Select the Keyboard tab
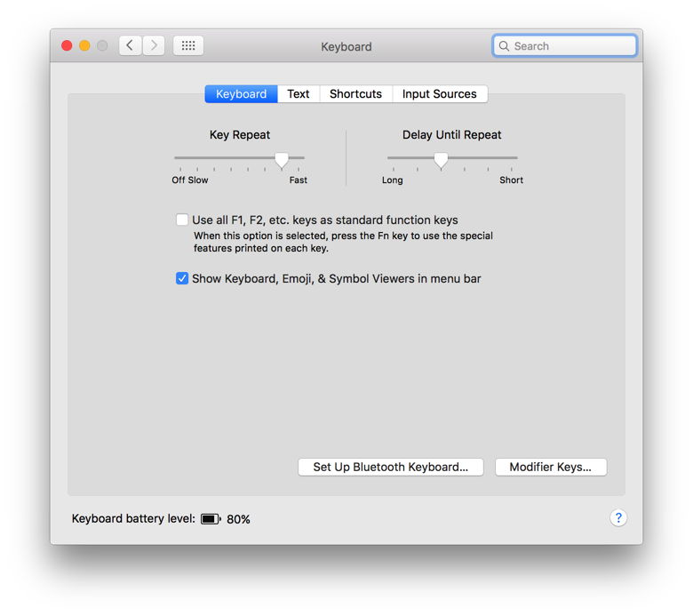Screen dimensions: 693x616 (x=241, y=94)
